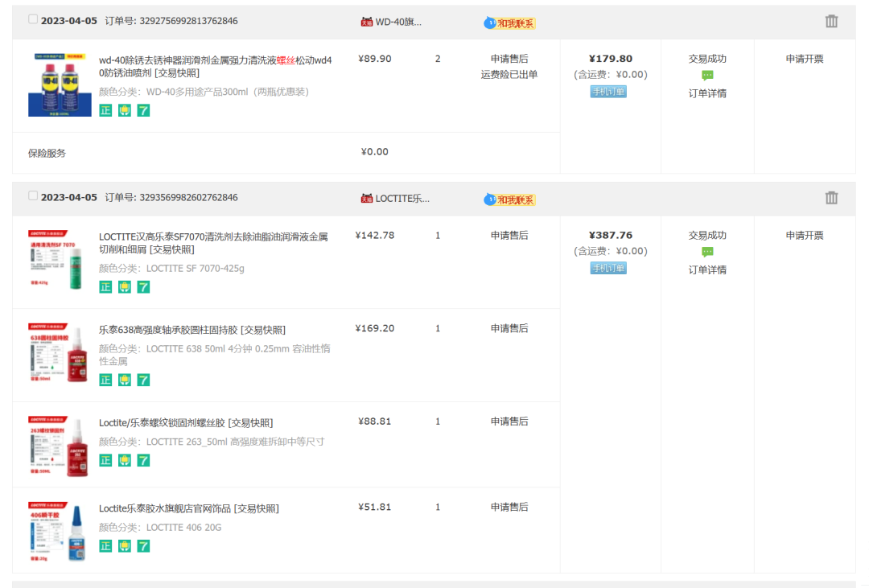The width and height of the screenshot is (869, 588).
Task: Click the shield badge under 螺纹锁固剂 item
Action: (124, 460)
